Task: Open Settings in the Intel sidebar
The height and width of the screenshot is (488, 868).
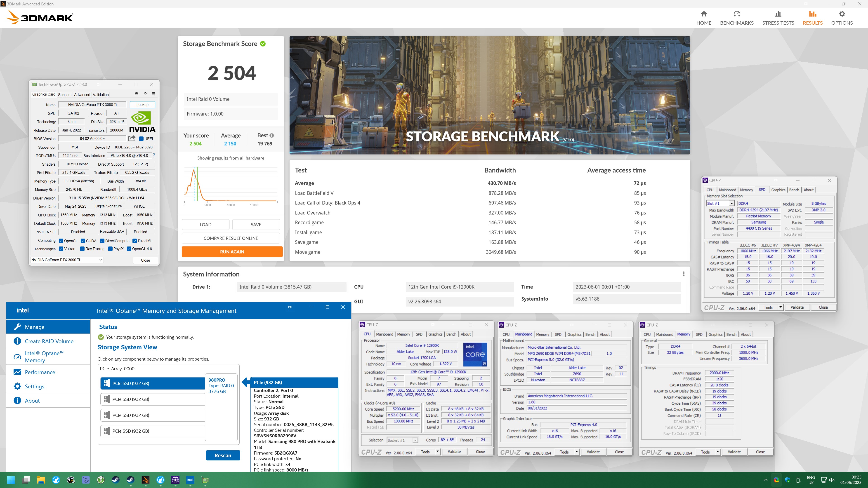Action: click(48, 386)
